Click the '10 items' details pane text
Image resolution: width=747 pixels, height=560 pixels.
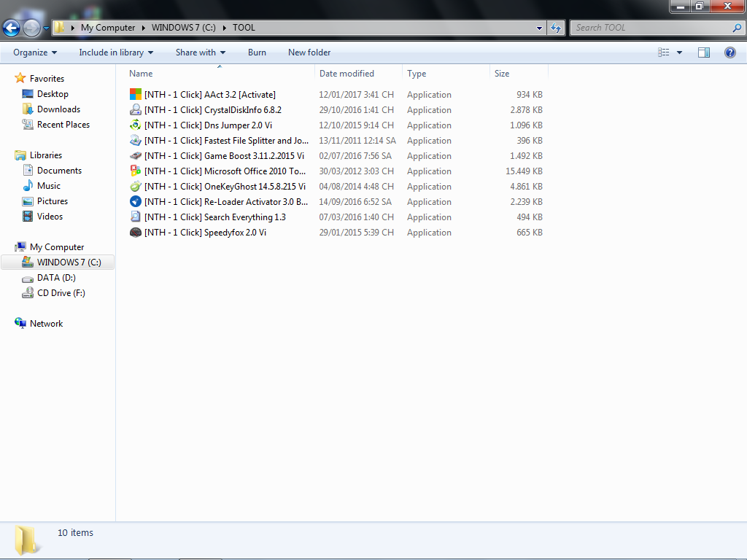(x=75, y=532)
